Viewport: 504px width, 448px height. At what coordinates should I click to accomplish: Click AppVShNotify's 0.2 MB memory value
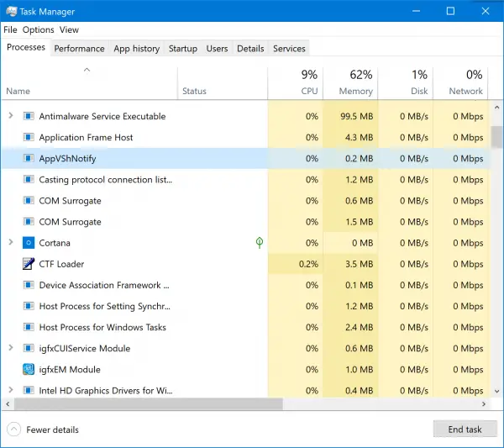[x=360, y=158]
